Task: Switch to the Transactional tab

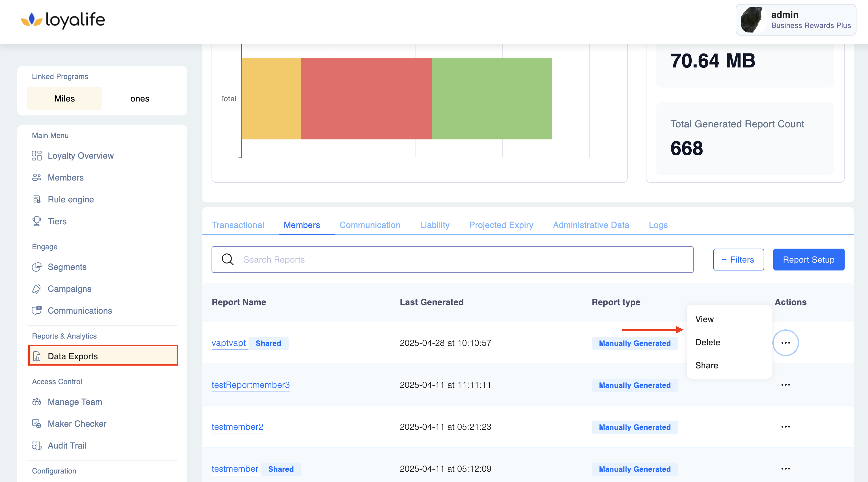Action: tap(238, 225)
